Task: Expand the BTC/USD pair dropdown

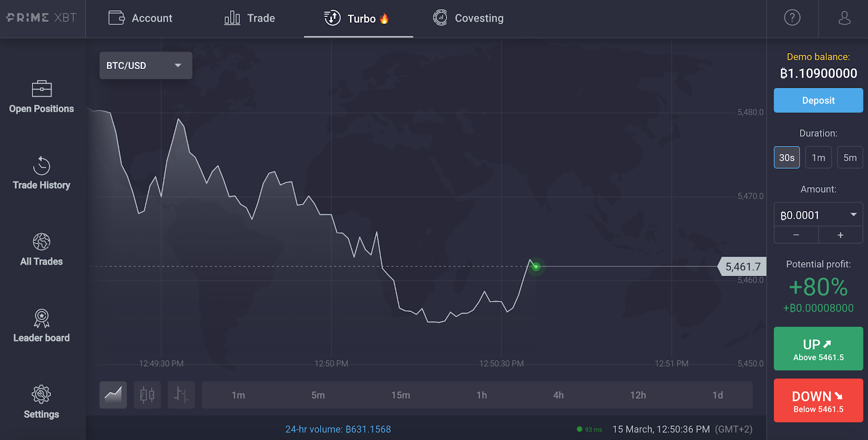Action: (x=145, y=66)
